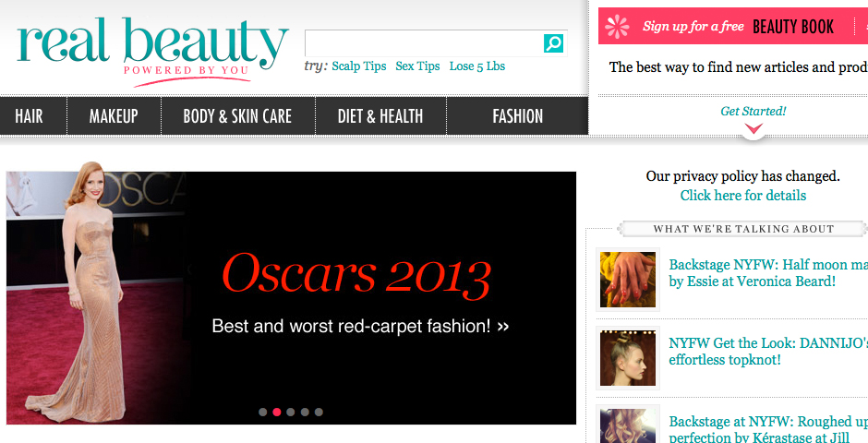Try the Lose 5 Lbs suggestion
Image resolution: width=868 pixels, height=443 pixels.
[477, 66]
